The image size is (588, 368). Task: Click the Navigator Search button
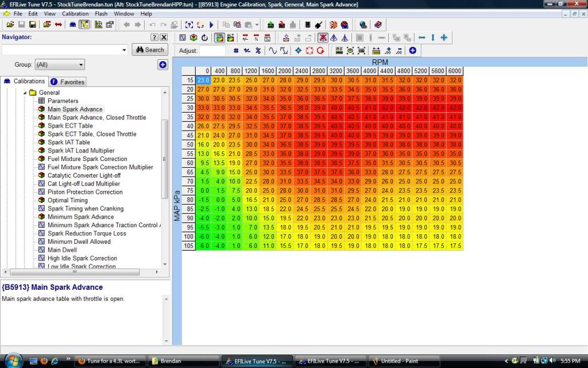coord(150,49)
